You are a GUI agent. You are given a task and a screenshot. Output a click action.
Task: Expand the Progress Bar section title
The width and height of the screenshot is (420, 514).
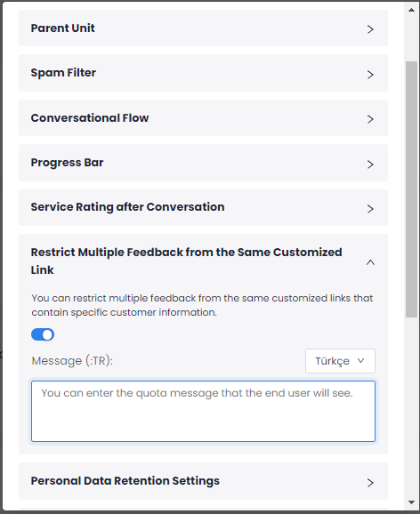click(68, 162)
